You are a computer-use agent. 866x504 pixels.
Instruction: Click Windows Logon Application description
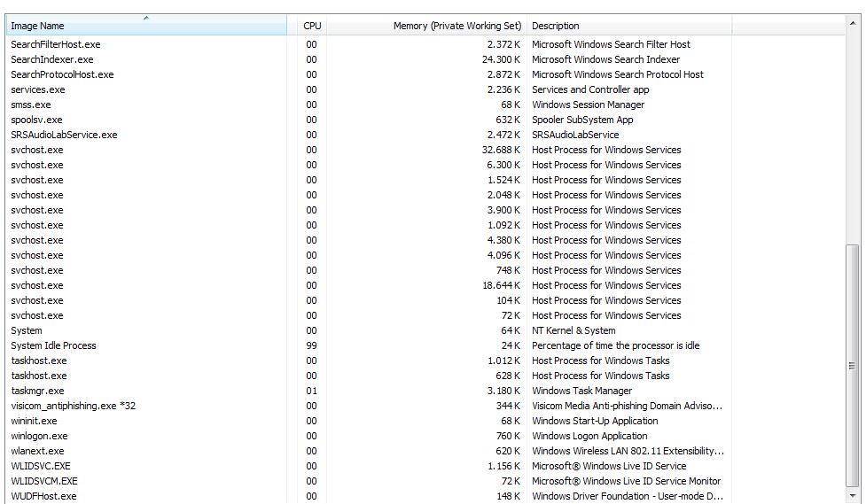589,436
